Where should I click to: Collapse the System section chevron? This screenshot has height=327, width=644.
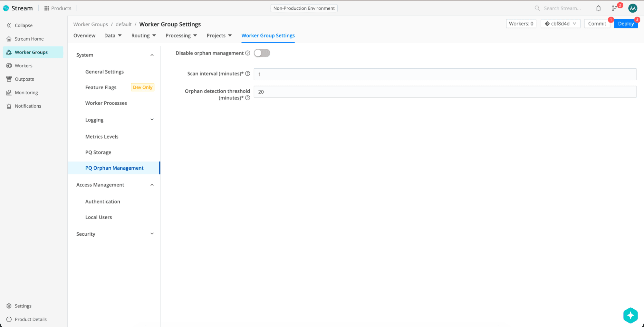pos(152,55)
